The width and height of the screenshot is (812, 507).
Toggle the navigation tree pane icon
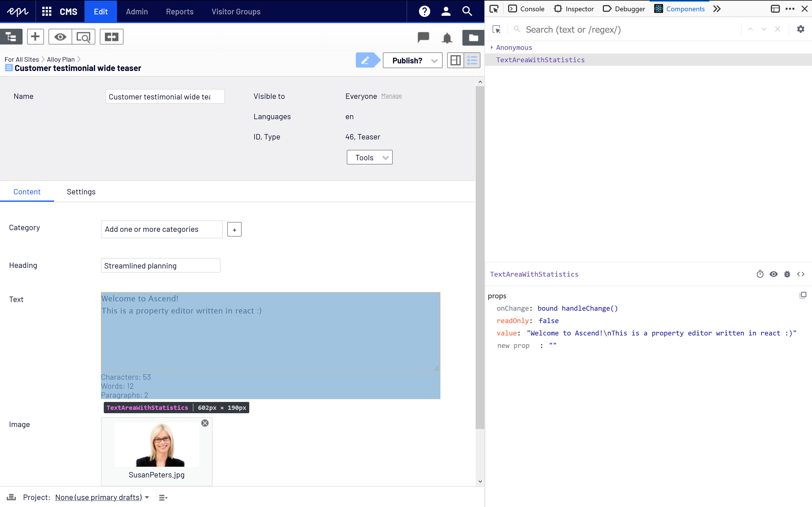11,37
